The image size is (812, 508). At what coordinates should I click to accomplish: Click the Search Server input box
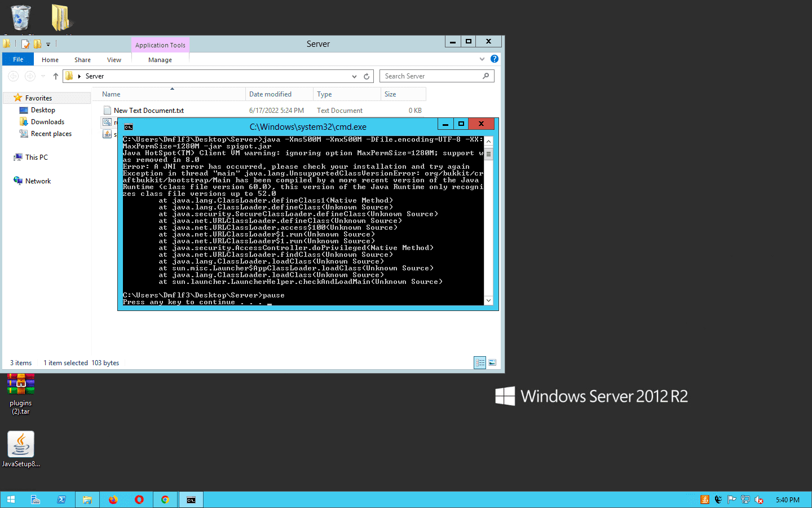(431, 76)
